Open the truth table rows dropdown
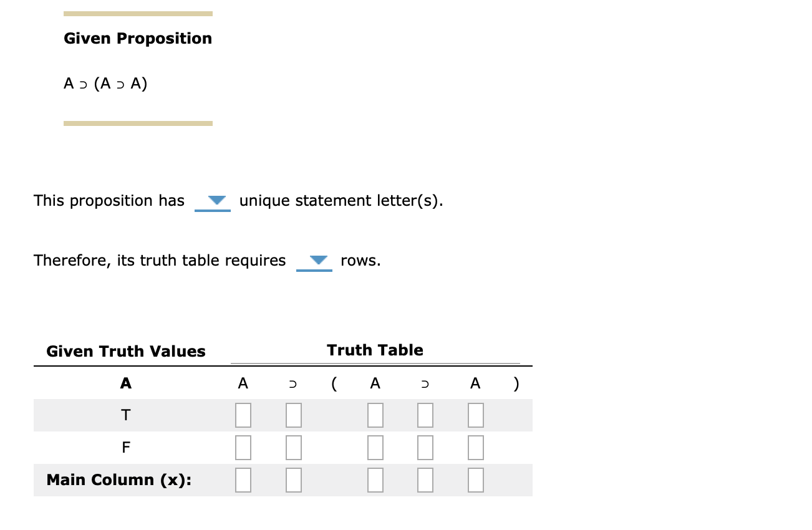This screenshot has height=530, width=812. pos(314,261)
